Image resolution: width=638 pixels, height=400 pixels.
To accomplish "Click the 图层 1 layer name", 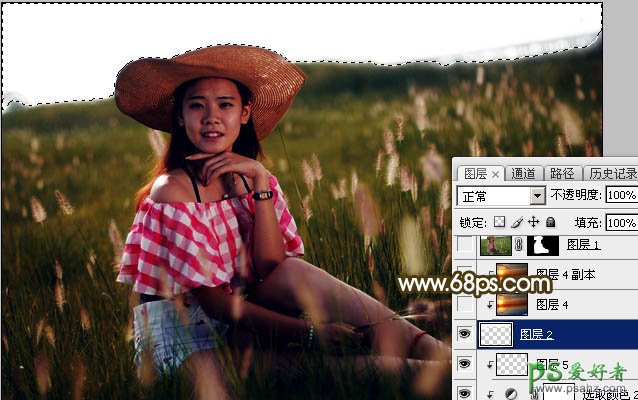I will pyautogui.click(x=583, y=245).
